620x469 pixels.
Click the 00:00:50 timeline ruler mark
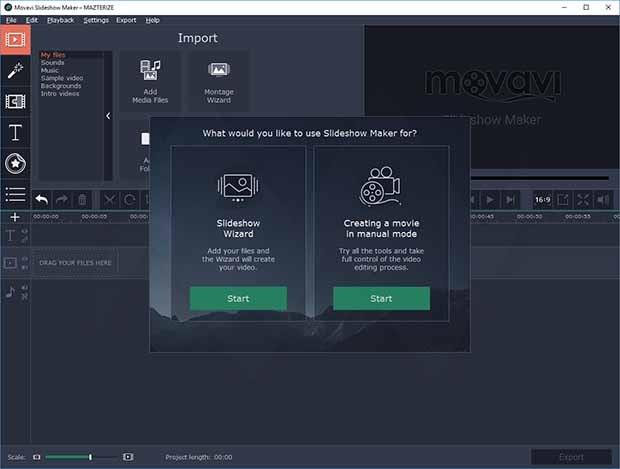pyautogui.click(x=529, y=217)
